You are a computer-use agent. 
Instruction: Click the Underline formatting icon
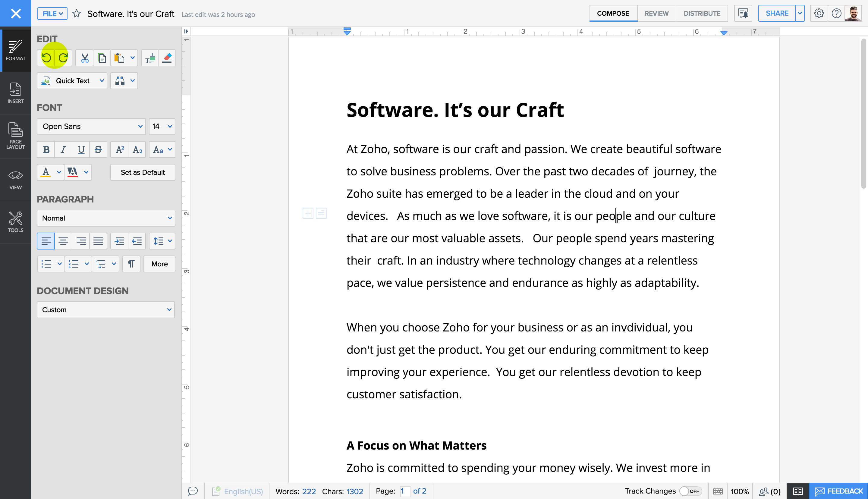pos(80,150)
